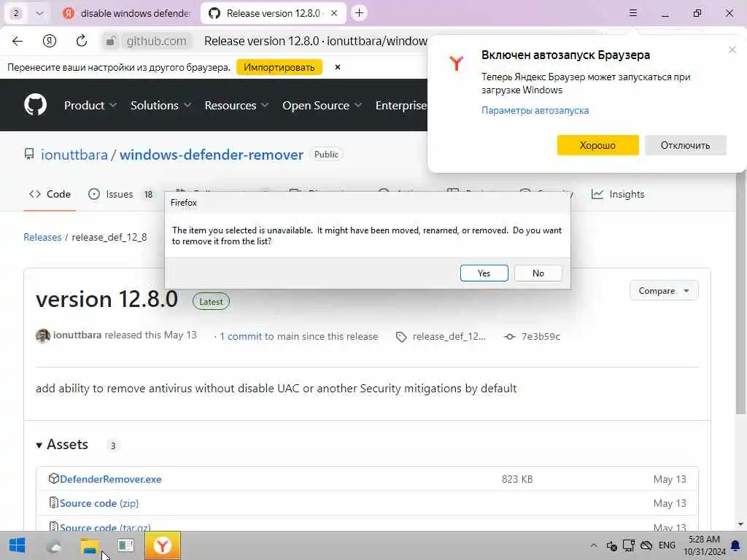Close the Release version 12.8.0 tab
Image resolution: width=747 pixels, height=560 pixels.
pos(334,13)
